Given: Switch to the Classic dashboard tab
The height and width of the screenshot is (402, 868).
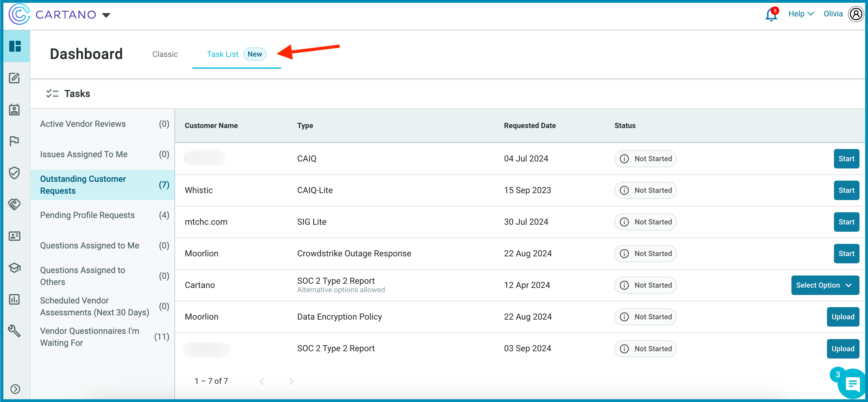Looking at the screenshot, I should pos(165,54).
